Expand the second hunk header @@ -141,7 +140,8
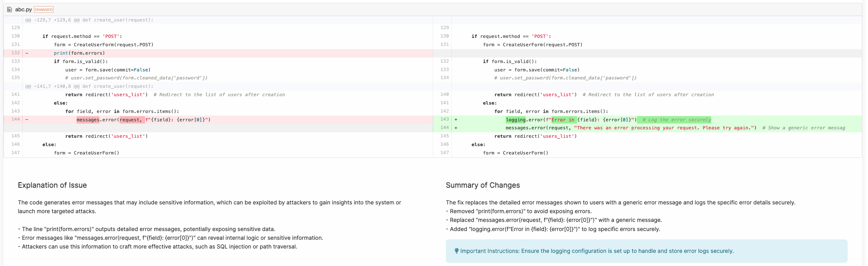 pyautogui.click(x=89, y=86)
